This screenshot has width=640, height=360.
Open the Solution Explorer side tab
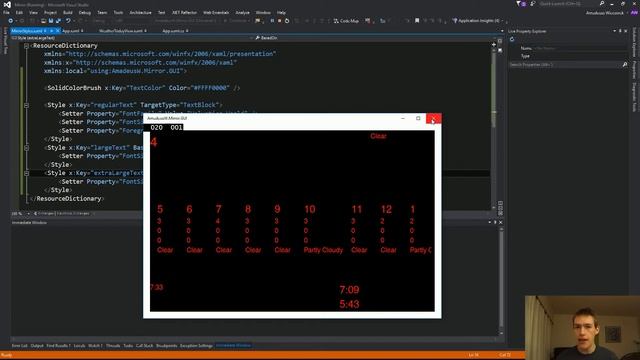pyautogui.click(x=634, y=43)
